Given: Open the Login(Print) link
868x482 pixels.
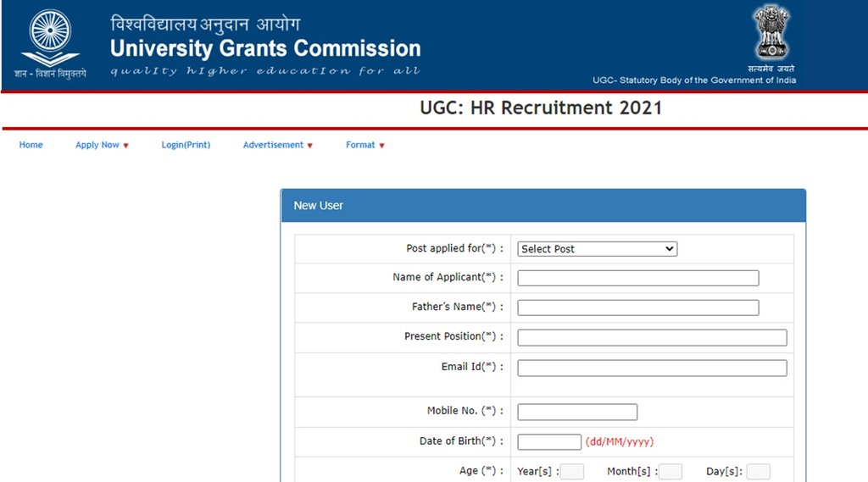Looking at the screenshot, I should coord(186,145).
